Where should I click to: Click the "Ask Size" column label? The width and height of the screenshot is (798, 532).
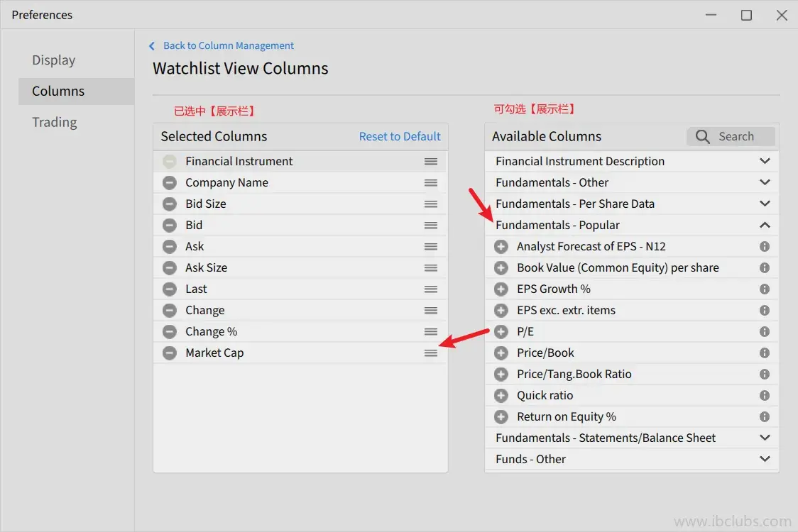click(x=206, y=268)
